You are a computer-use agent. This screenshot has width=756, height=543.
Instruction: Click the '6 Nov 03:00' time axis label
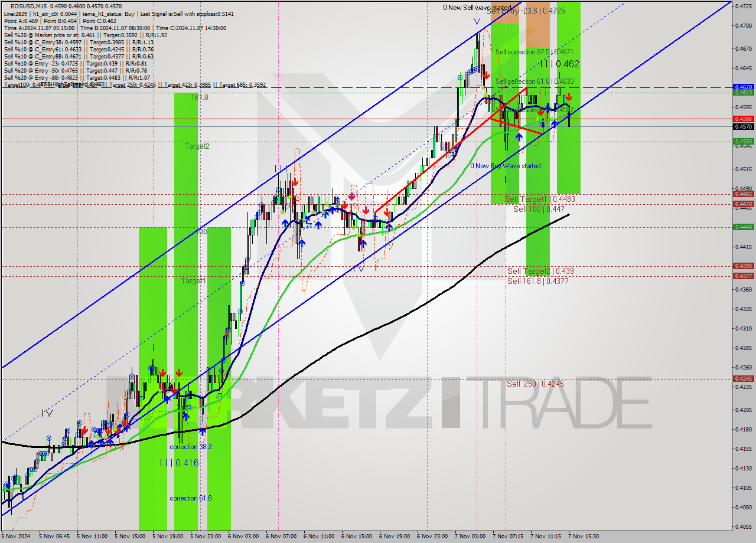(243, 537)
